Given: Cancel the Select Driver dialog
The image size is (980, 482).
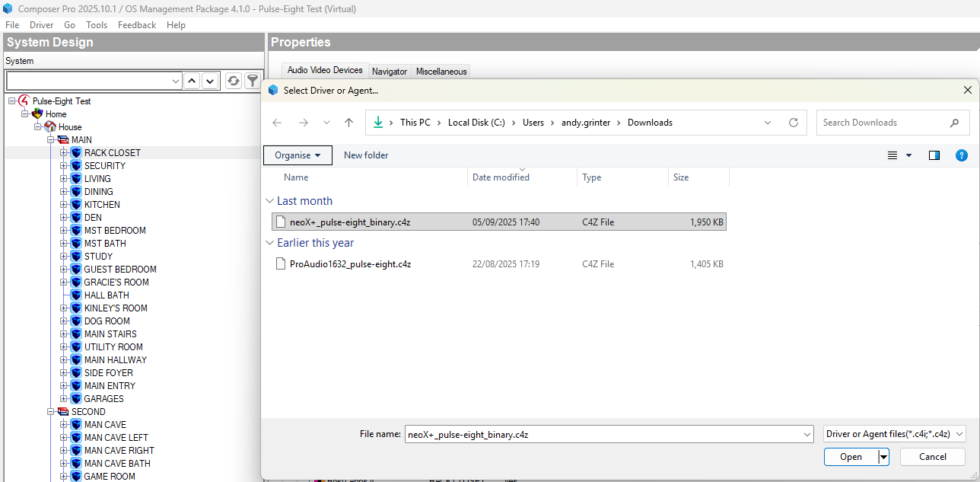Looking at the screenshot, I should pyautogui.click(x=933, y=457).
